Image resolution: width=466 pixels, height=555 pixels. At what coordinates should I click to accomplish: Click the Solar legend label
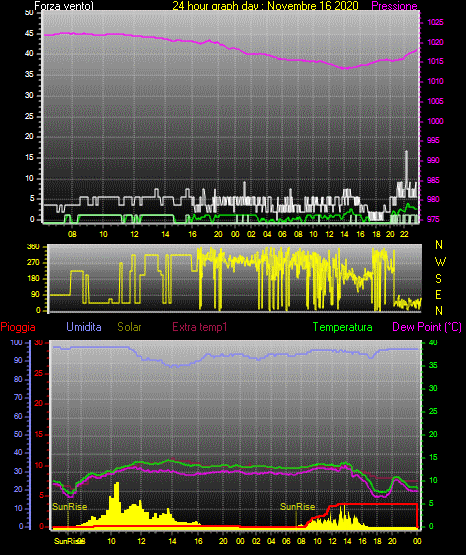pos(129,327)
